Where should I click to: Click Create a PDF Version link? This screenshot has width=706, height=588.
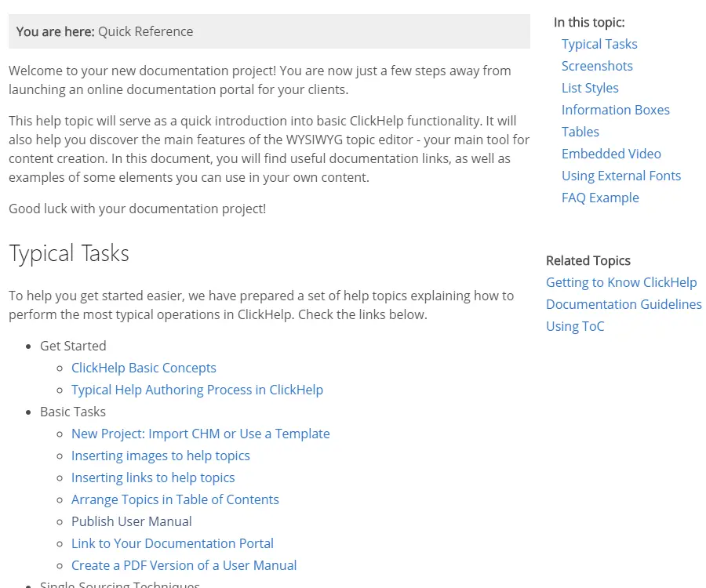click(x=184, y=565)
